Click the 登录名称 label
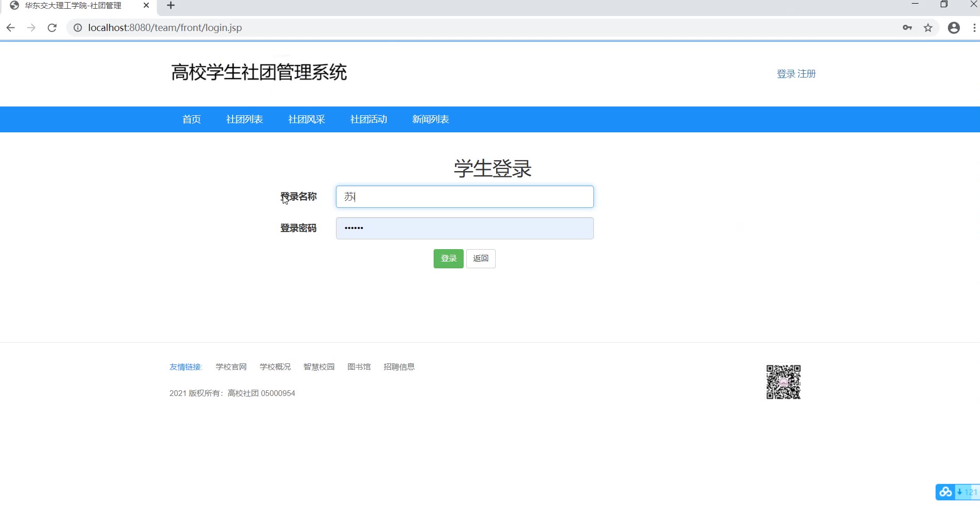The image size is (980, 519). (x=298, y=197)
